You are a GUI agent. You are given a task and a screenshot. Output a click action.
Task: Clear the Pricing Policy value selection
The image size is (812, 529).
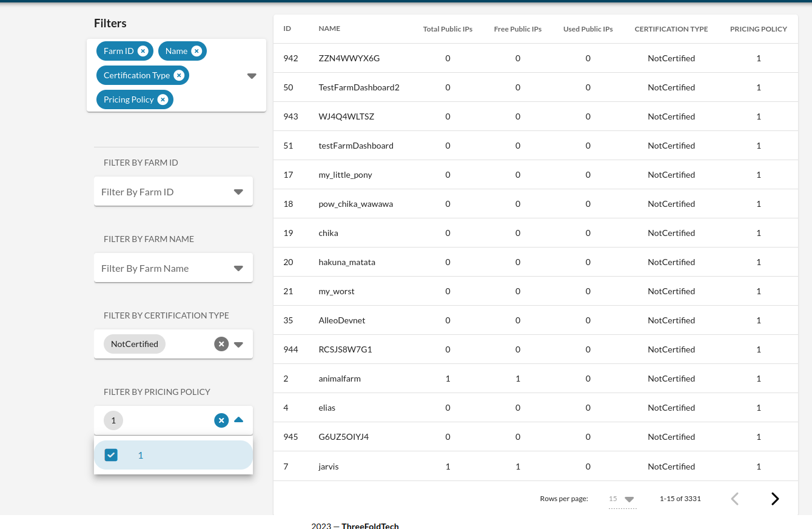coord(221,420)
